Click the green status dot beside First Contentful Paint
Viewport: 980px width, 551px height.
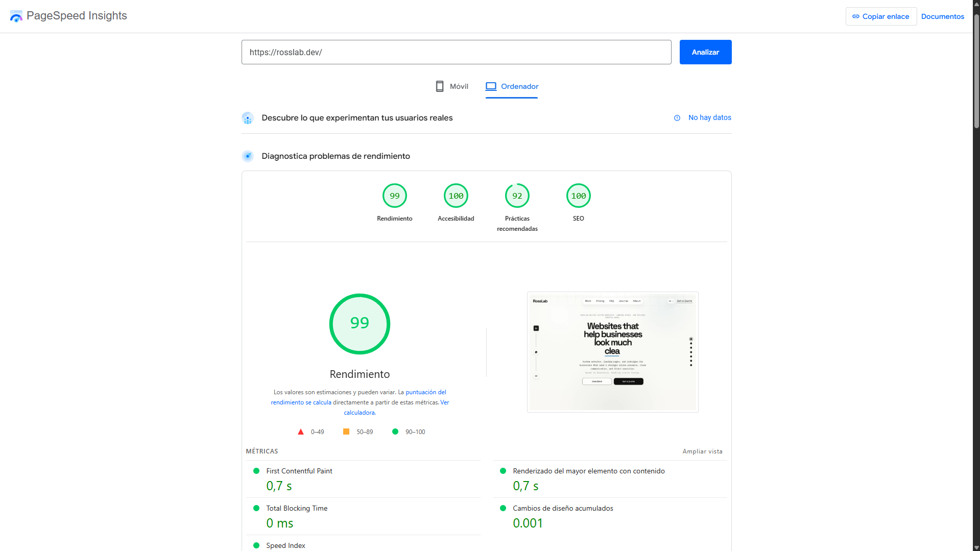tap(257, 471)
